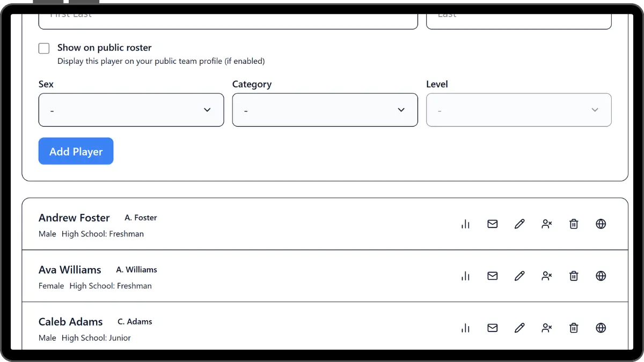
Task: Delete Andrew Foster with the trash icon
Action: [x=573, y=224]
